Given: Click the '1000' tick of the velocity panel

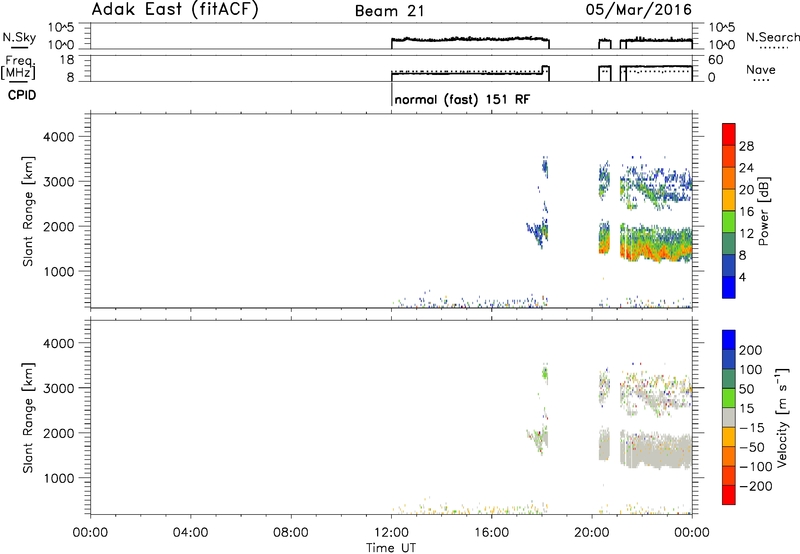Looking at the screenshot, I should click(59, 478).
